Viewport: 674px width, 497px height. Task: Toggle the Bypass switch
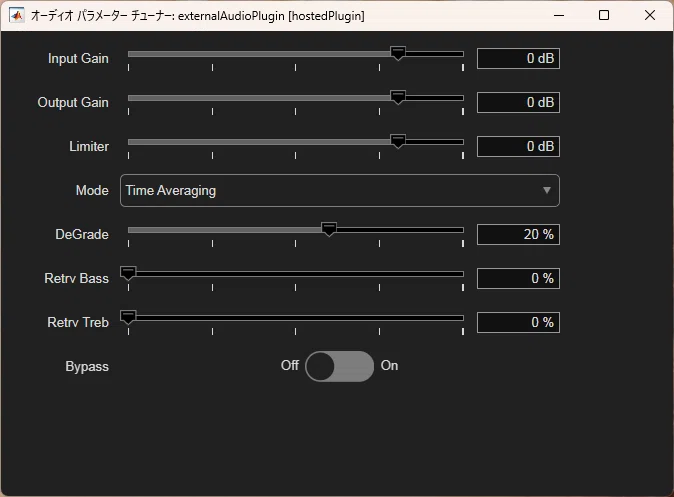340,366
